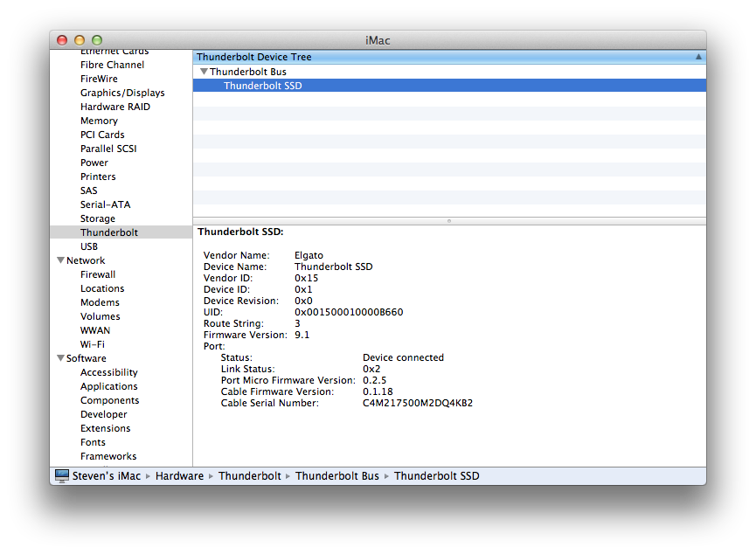Click Thunderbolt in bottom path bar
The width and height of the screenshot is (756, 554).
[x=249, y=476]
